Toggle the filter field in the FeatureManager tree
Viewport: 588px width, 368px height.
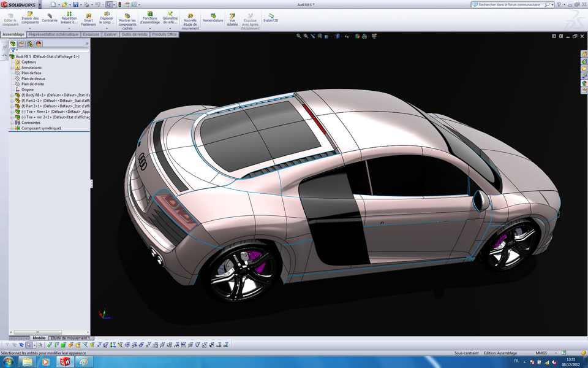[x=13, y=49]
